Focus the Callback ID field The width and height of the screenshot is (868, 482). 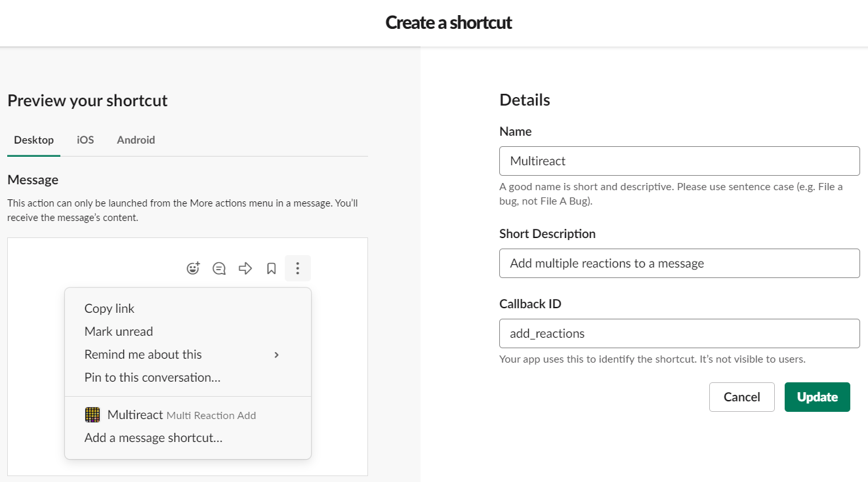click(x=680, y=333)
